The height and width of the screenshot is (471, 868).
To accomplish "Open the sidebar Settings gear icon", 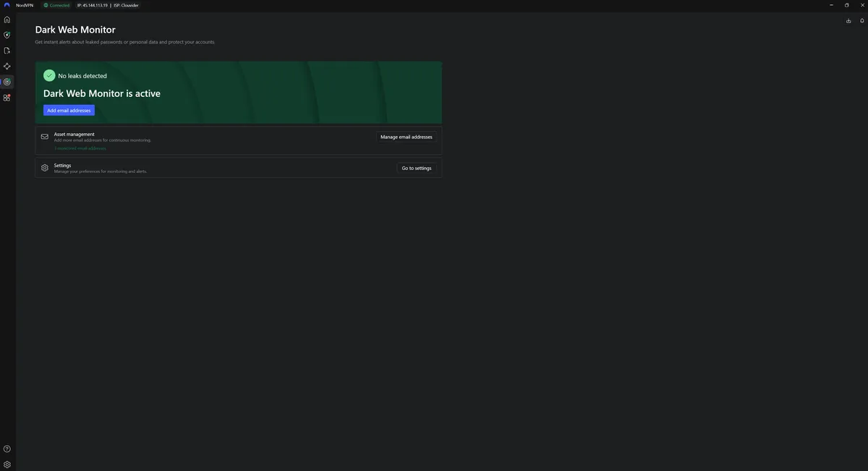I will click(x=7, y=464).
